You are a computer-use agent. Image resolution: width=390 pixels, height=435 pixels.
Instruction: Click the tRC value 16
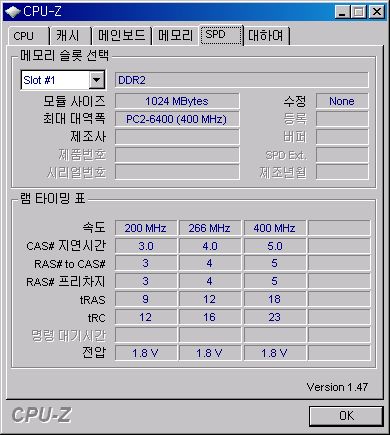click(210, 317)
